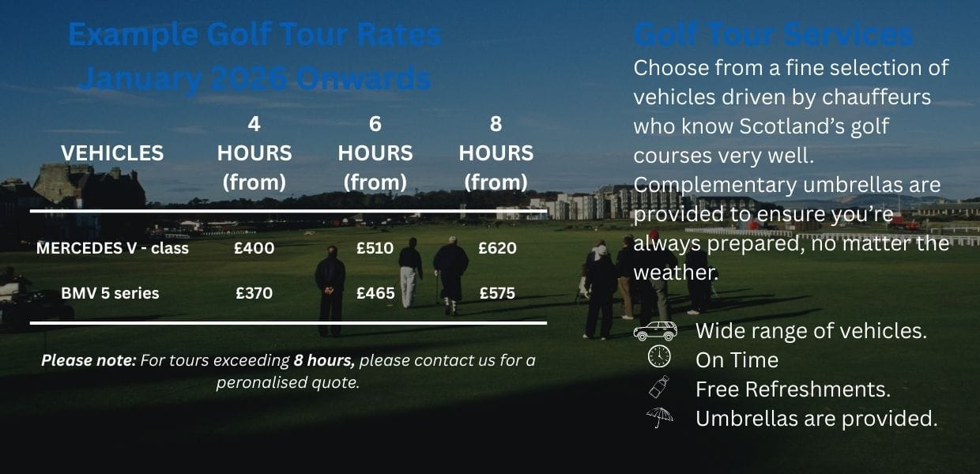The image size is (980, 474).
Task: Click the MERCEDES V - class row label
Action: click(112, 248)
